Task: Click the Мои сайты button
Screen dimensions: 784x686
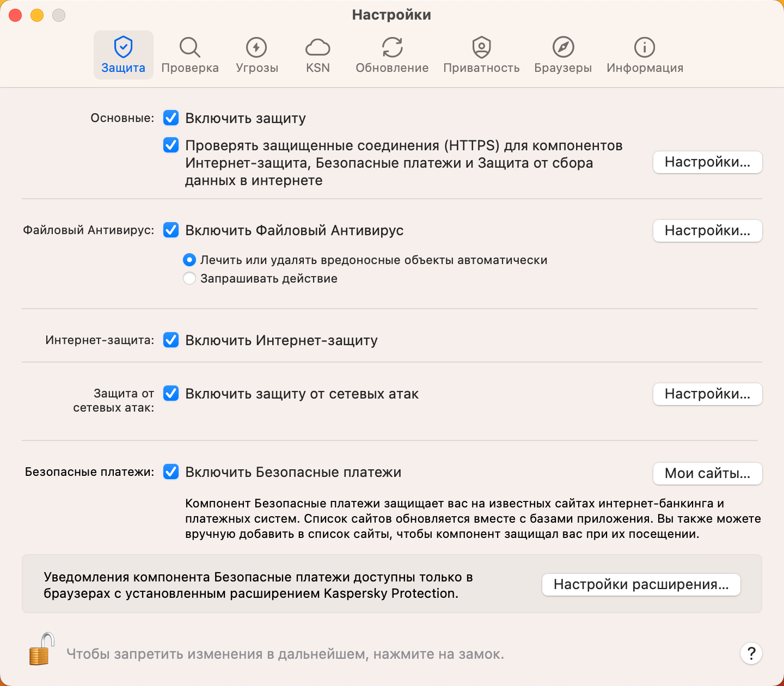Action: point(707,474)
